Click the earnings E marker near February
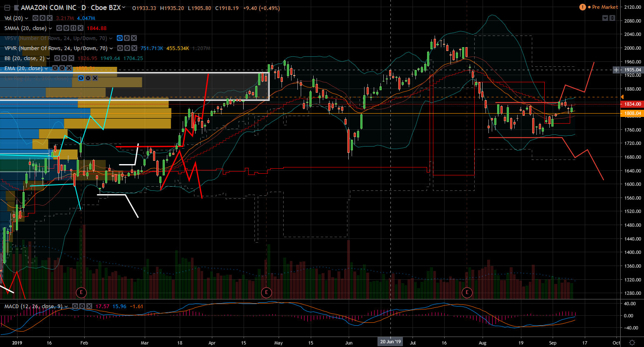Screen dimensions: 644x347 pyautogui.click(x=81, y=292)
